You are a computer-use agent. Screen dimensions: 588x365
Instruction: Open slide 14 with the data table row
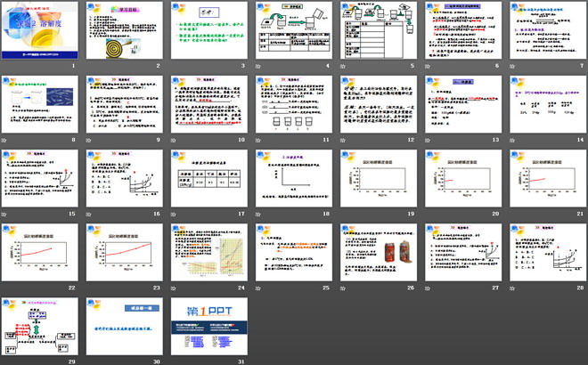(545, 108)
